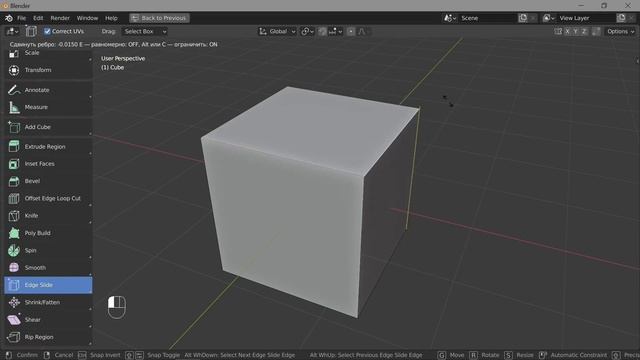Open Global transform orientation dropdown

coord(277,31)
